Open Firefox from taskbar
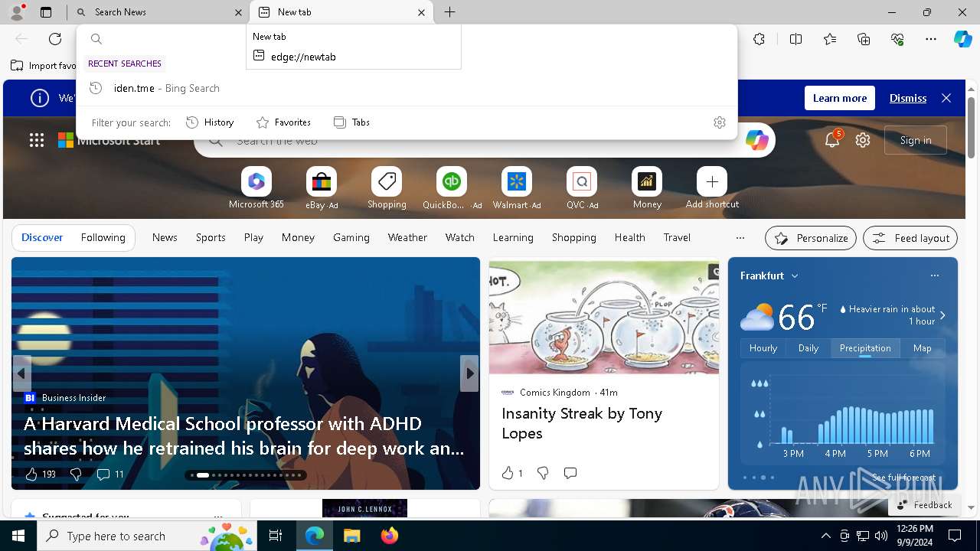The image size is (980, 551). 389,536
